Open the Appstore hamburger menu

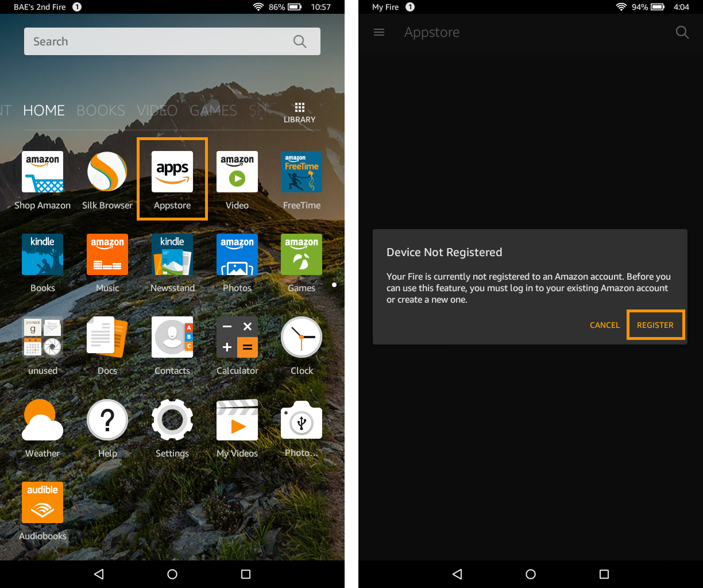[x=379, y=32]
